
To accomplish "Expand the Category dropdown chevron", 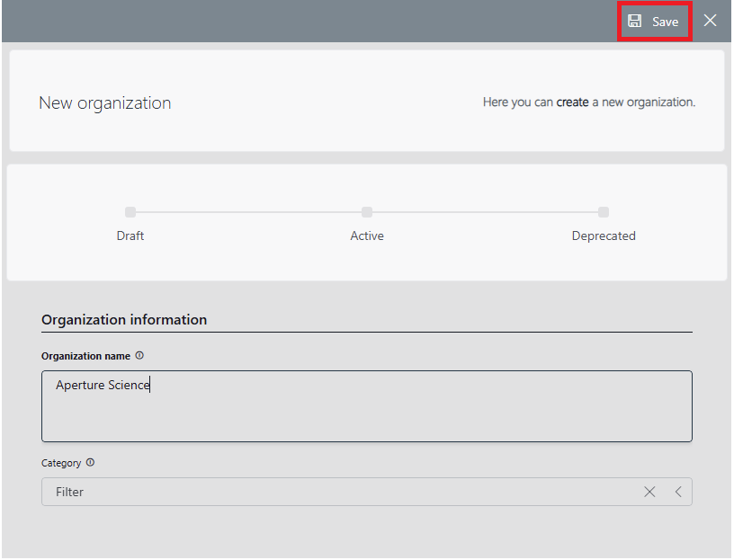I will (678, 492).
